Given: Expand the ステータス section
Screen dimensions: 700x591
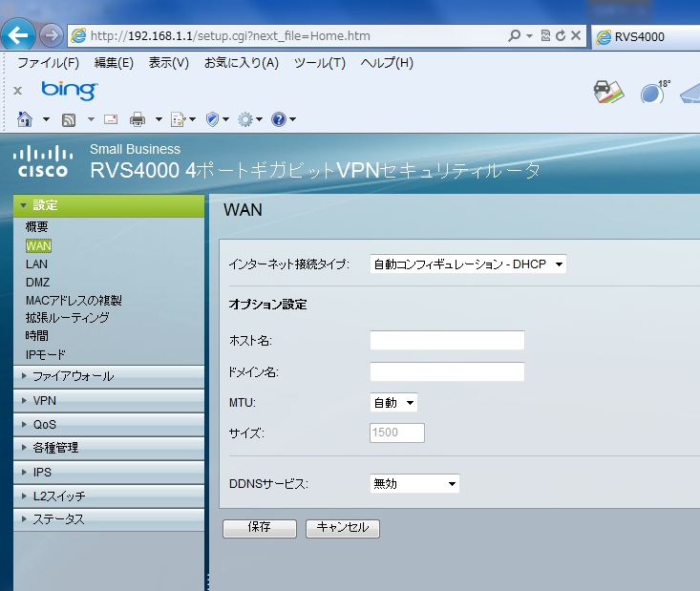Looking at the screenshot, I should pos(109,519).
